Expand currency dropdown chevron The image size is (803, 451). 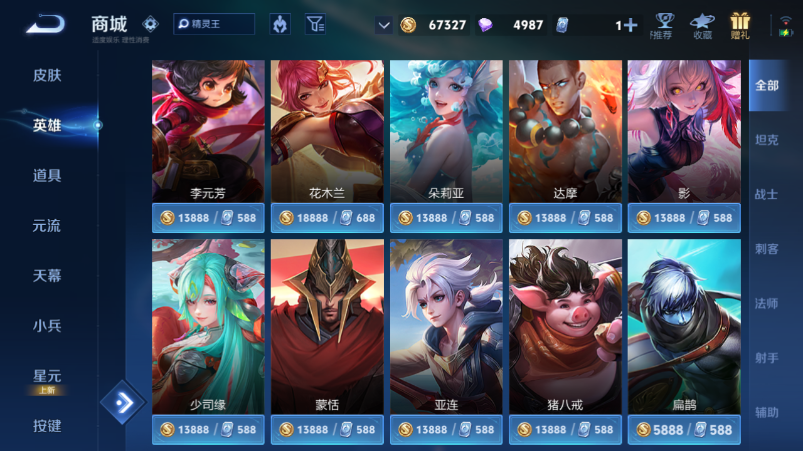[384, 25]
